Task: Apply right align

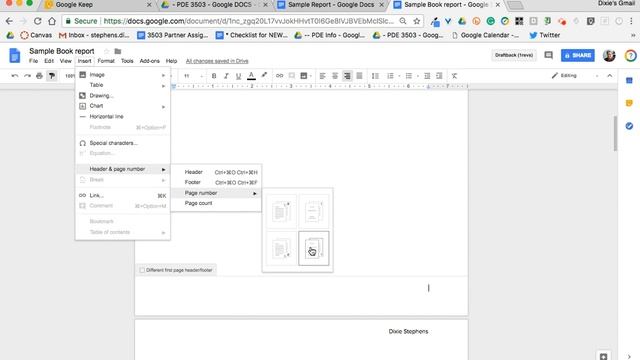Action: point(347,76)
